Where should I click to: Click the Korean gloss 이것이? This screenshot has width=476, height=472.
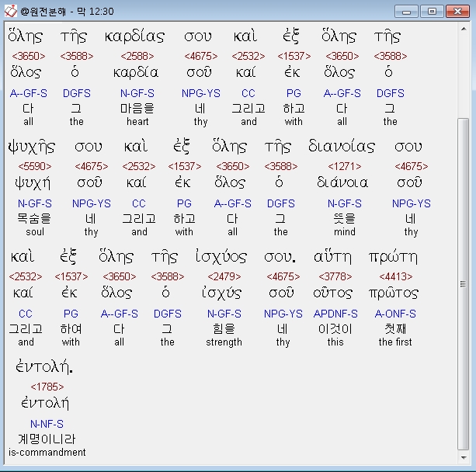click(335, 328)
